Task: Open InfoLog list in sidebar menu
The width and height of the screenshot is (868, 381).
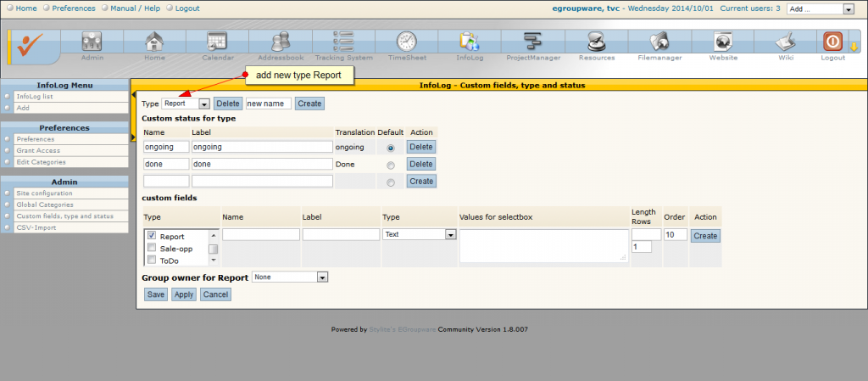Action: pyautogui.click(x=34, y=97)
